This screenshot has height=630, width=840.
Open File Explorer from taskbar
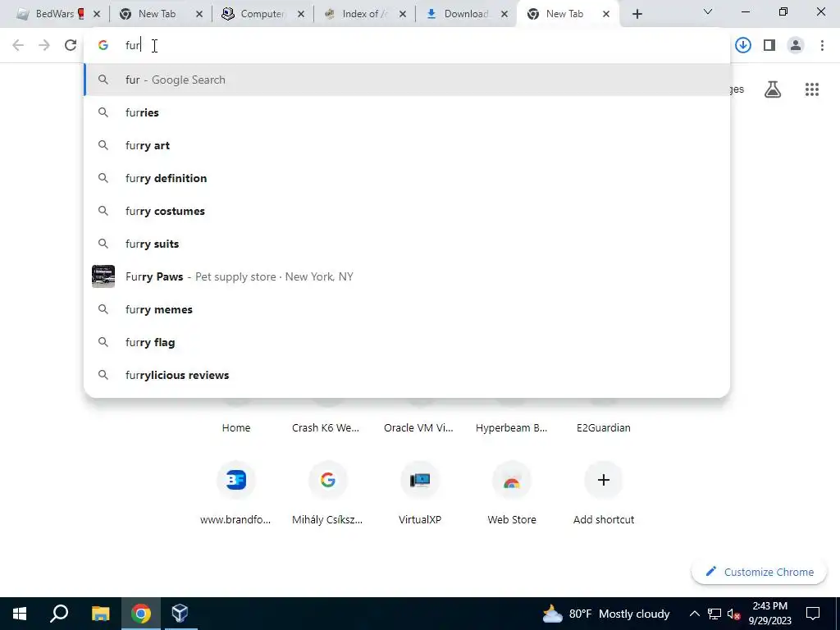coord(100,614)
